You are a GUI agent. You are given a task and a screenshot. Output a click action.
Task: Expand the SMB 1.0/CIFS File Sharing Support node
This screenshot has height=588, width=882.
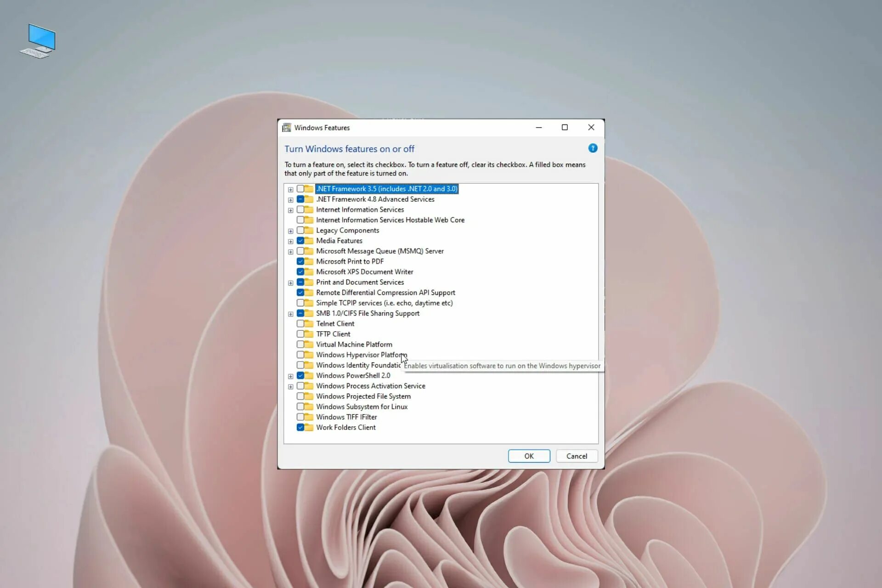290,314
